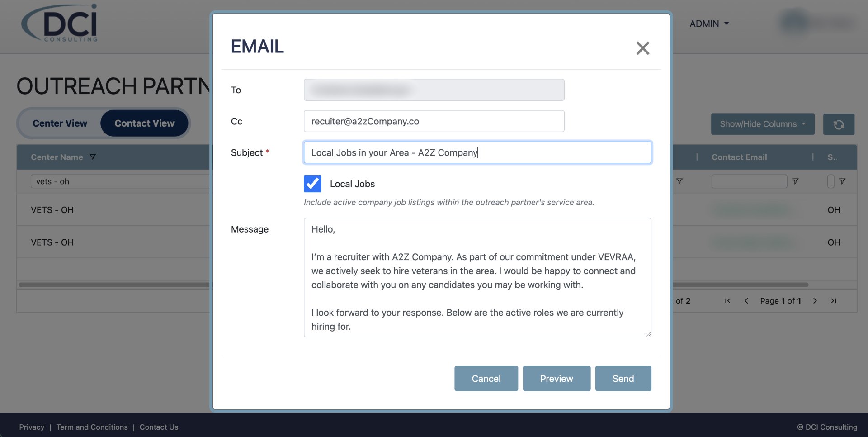Click the Subject input field

477,152
